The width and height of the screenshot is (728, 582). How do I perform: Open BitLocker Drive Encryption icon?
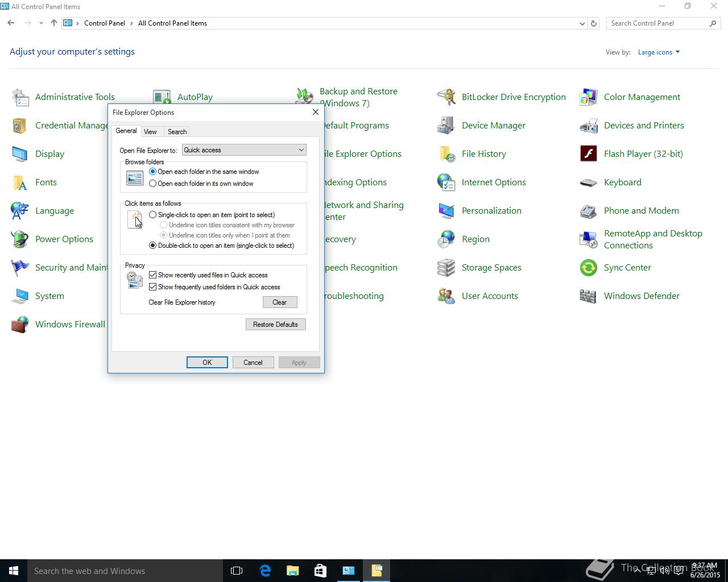point(446,97)
